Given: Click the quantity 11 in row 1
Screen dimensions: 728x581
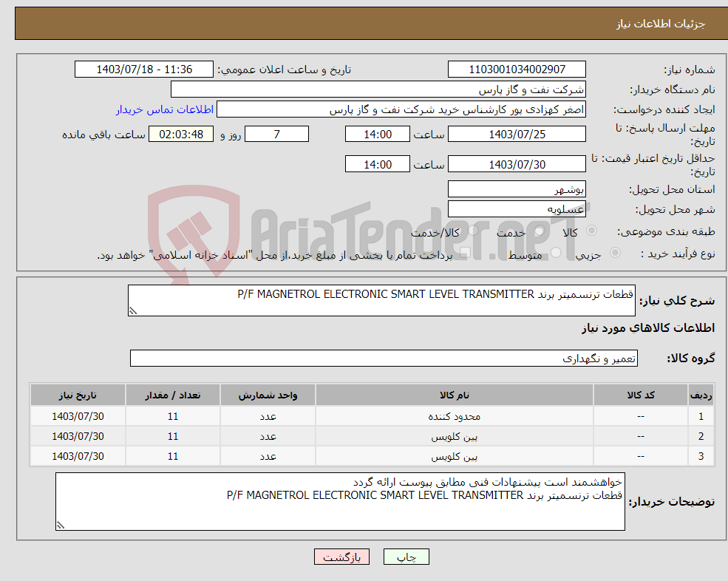Looking at the screenshot, I should pyautogui.click(x=173, y=416).
